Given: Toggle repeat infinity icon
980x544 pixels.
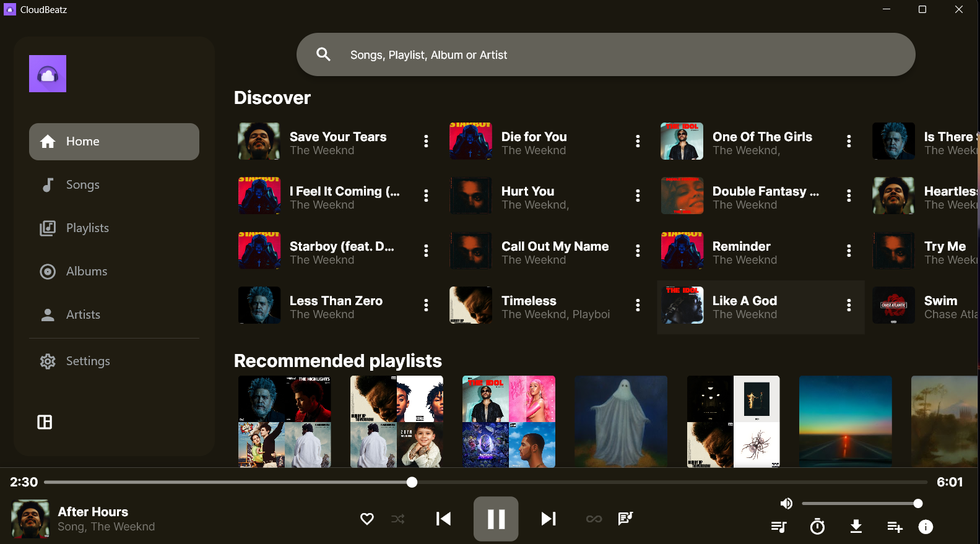Looking at the screenshot, I should (594, 519).
